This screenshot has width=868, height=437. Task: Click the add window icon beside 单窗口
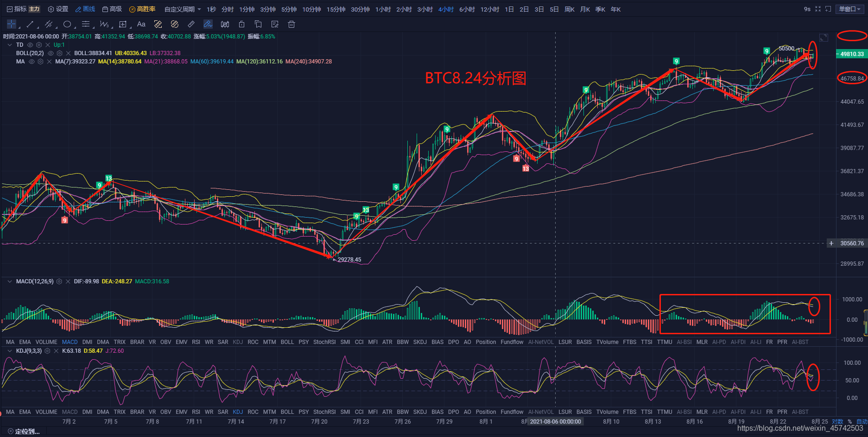point(828,9)
